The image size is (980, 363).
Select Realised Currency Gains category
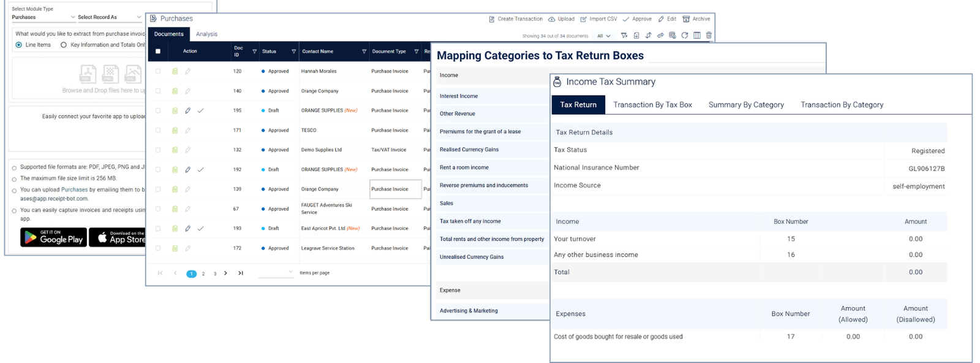[494, 150]
